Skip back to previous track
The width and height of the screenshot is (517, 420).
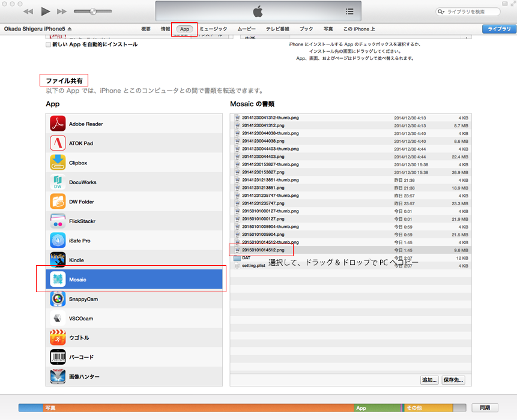click(28, 11)
